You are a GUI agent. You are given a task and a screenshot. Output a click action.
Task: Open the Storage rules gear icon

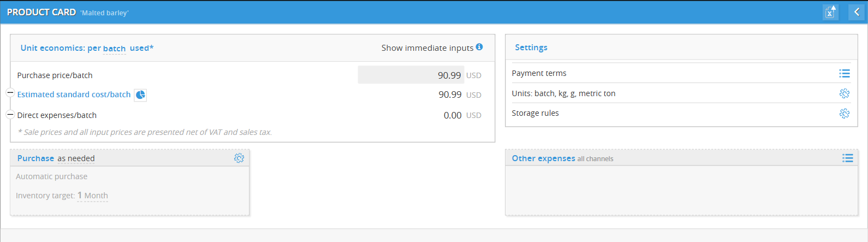point(844,113)
